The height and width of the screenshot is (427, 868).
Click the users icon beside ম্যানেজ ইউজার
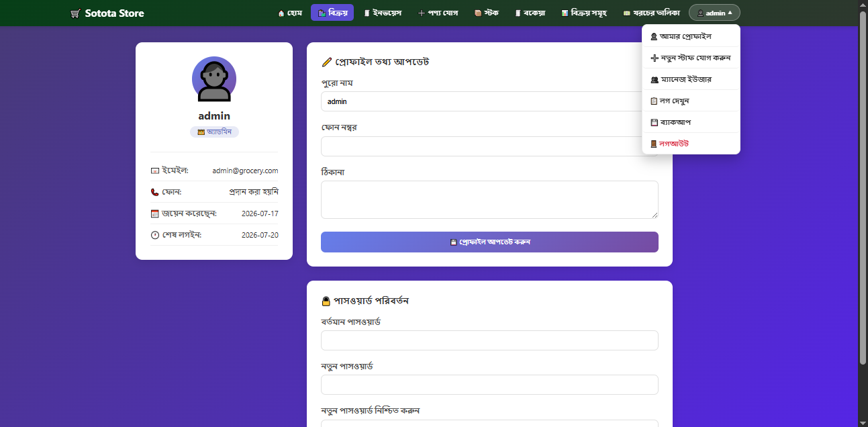[655, 80]
